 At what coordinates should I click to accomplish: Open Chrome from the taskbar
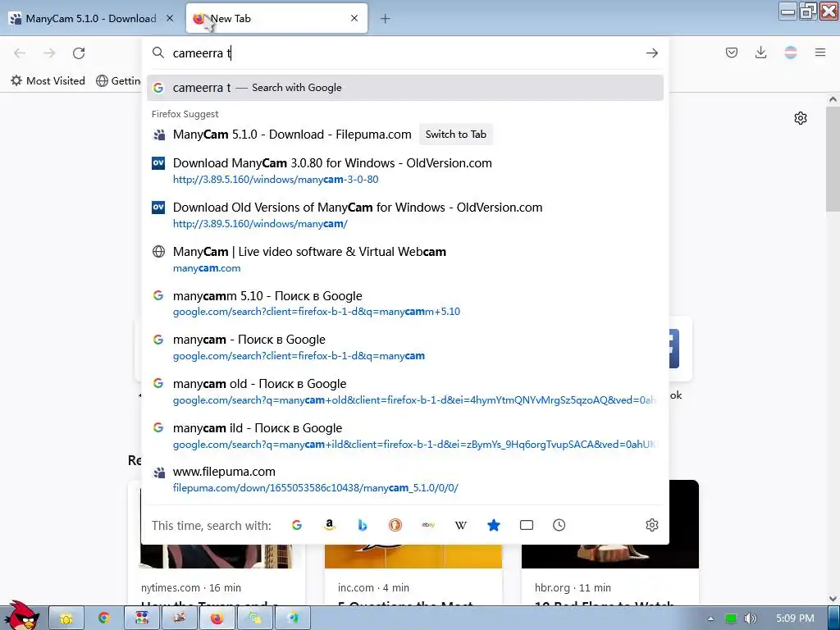point(104,619)
